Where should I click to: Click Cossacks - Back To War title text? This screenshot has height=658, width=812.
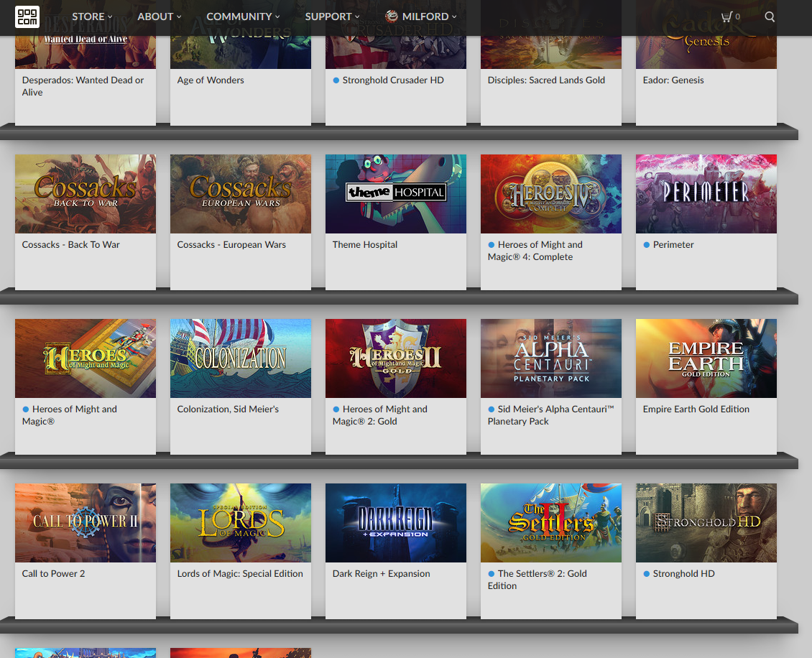tap(70, 245)
